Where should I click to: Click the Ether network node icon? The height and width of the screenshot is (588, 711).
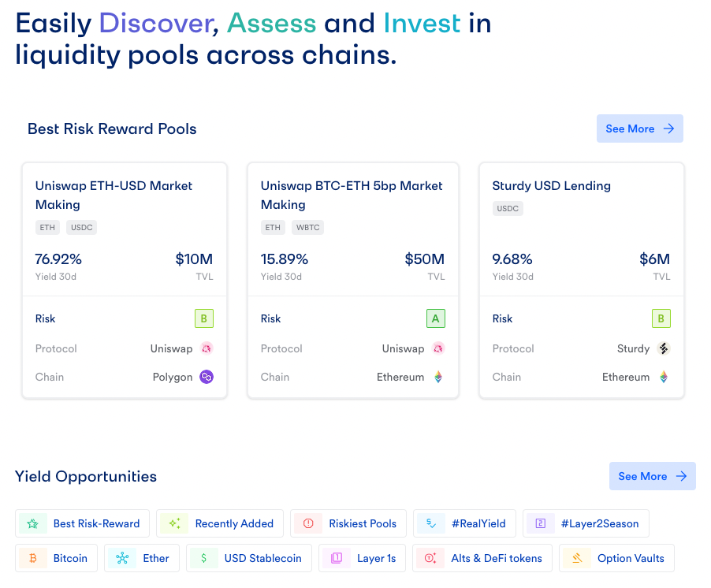(122, 558)
